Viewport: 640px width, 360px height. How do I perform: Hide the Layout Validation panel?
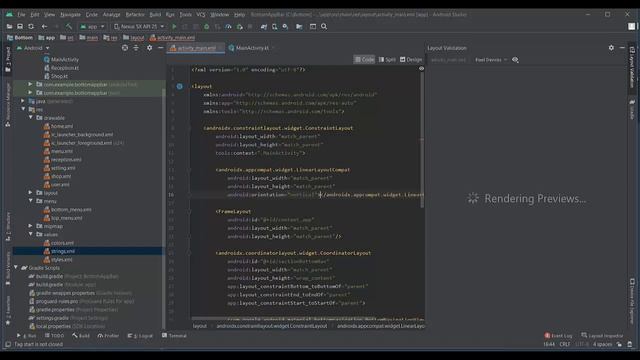click(622, 48)
